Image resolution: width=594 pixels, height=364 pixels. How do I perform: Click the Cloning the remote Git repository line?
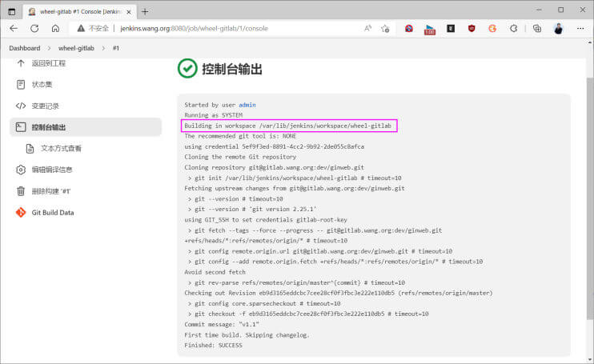pos(240,157)
